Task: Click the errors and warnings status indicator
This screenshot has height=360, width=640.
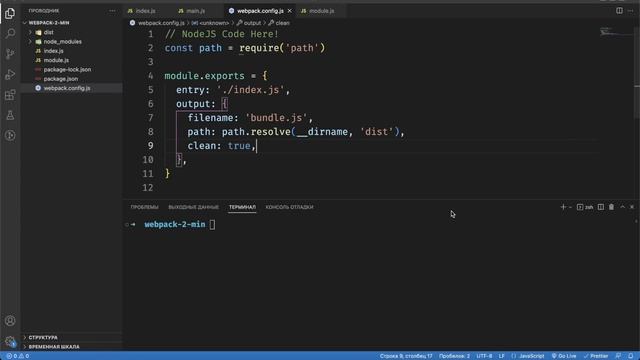Action: point(18,356)
